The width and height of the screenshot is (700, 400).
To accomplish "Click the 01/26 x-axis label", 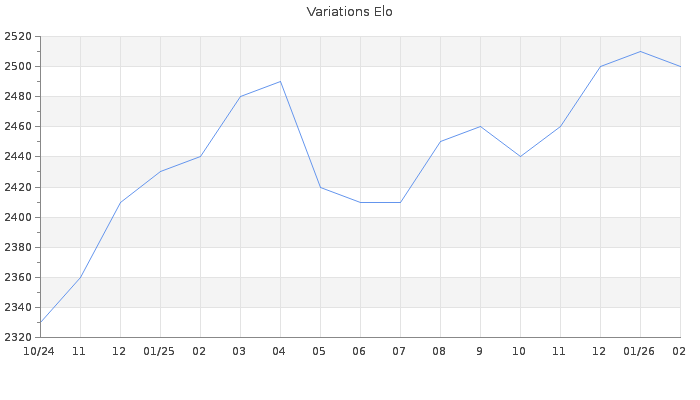I will (x=639, y=351).
